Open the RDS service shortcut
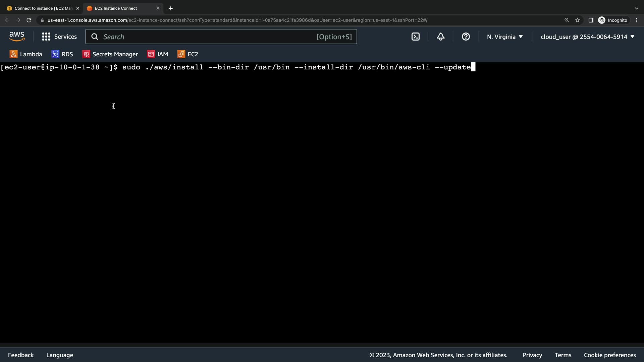The image size is (644, 362). coord(62,54)
